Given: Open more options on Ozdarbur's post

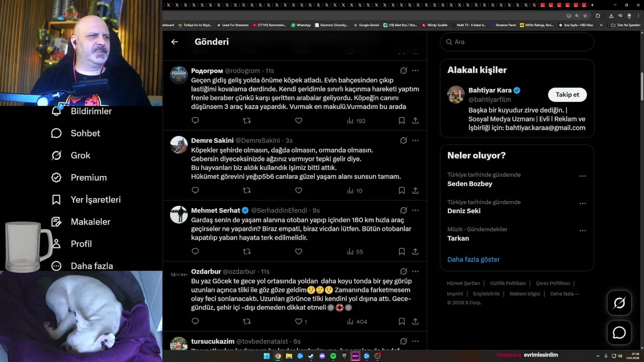Looking at the screenshot, I should pos(416,271).
